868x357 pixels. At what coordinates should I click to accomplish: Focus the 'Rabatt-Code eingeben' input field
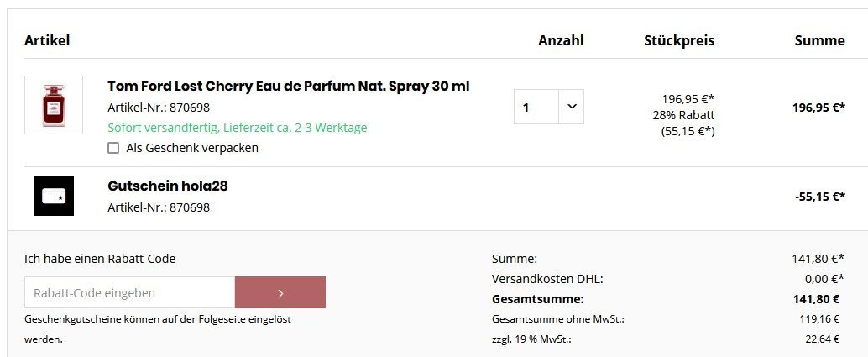[x=129, y=292]
